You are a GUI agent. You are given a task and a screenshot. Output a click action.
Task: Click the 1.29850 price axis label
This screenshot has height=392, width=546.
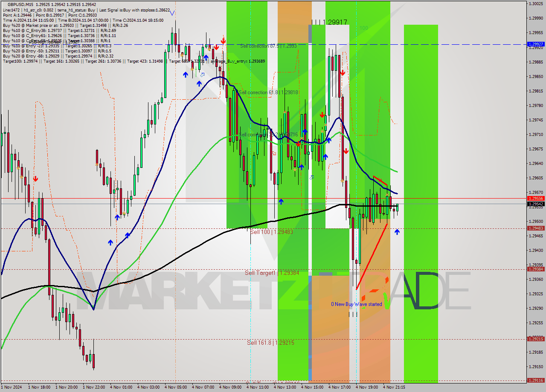click(x=536, y=76)
